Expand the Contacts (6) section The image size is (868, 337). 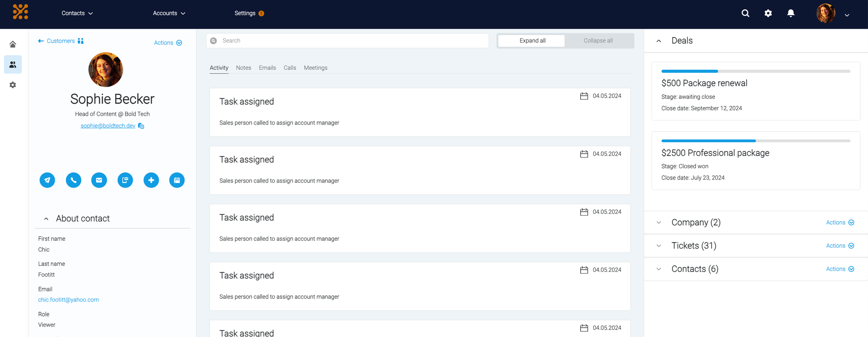659,269
